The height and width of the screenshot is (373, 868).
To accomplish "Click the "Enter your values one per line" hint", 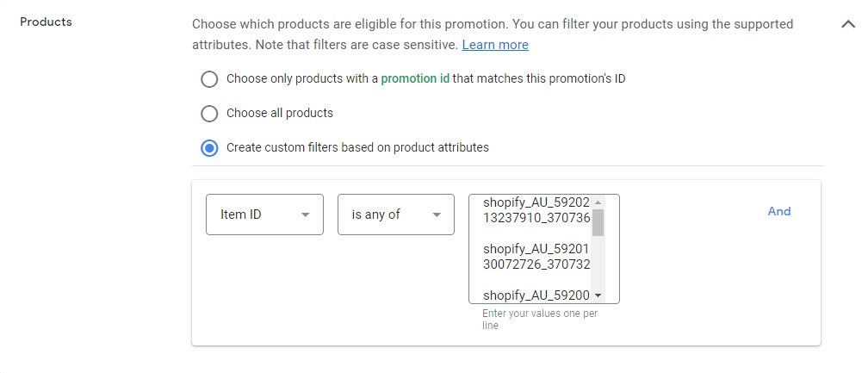I will (540, 319).
